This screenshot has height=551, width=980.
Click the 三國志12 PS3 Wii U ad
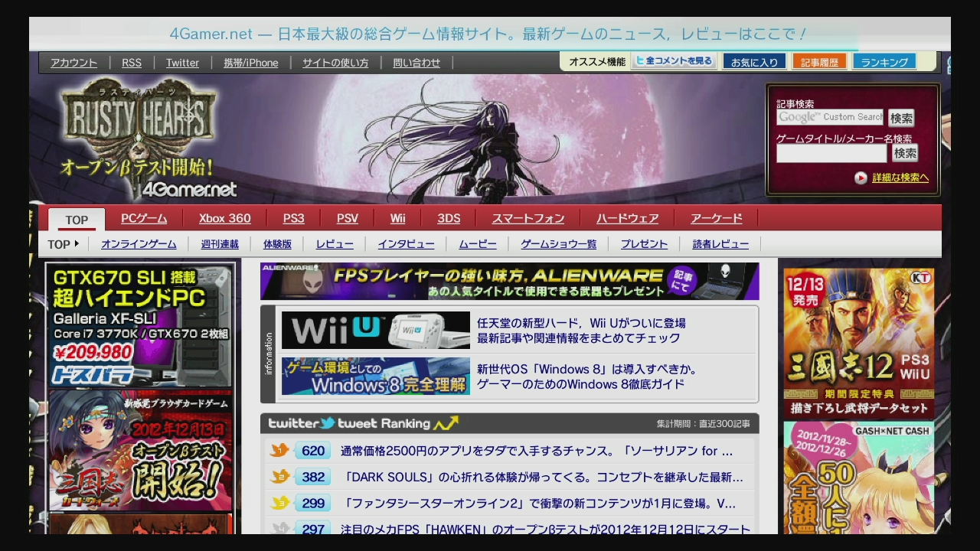pos(859,344)
